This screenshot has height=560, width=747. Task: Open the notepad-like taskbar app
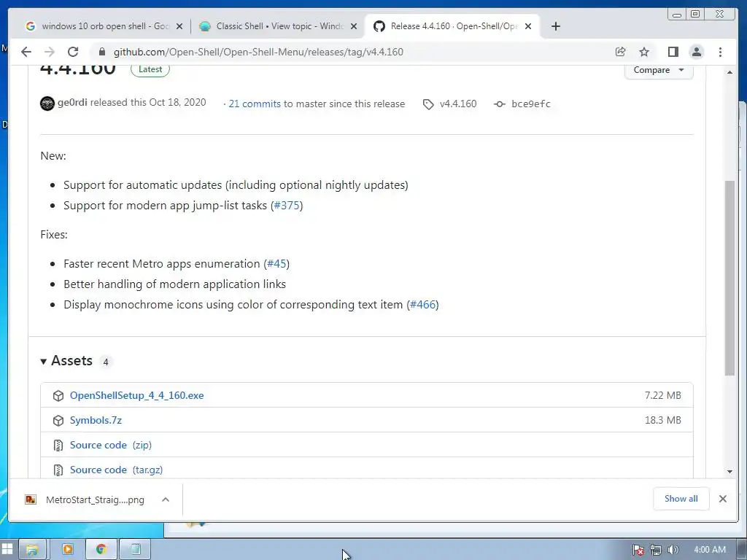pyautogui.click(x=135, y=549)
